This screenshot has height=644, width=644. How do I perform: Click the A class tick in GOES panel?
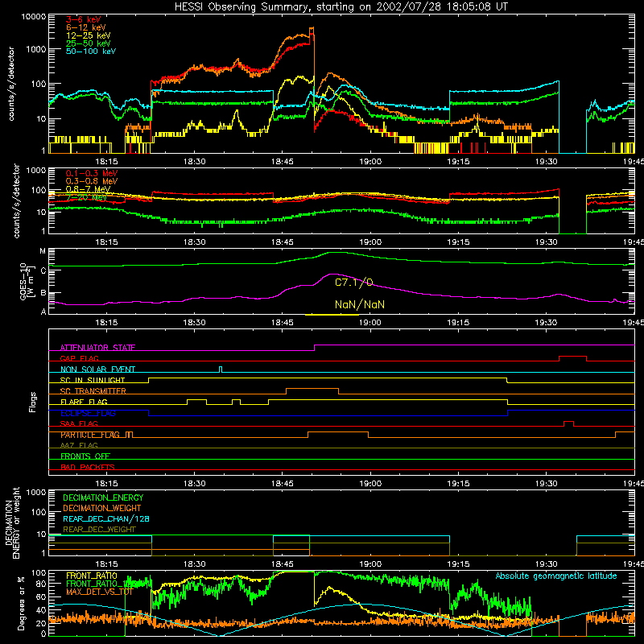pos(43,312)
